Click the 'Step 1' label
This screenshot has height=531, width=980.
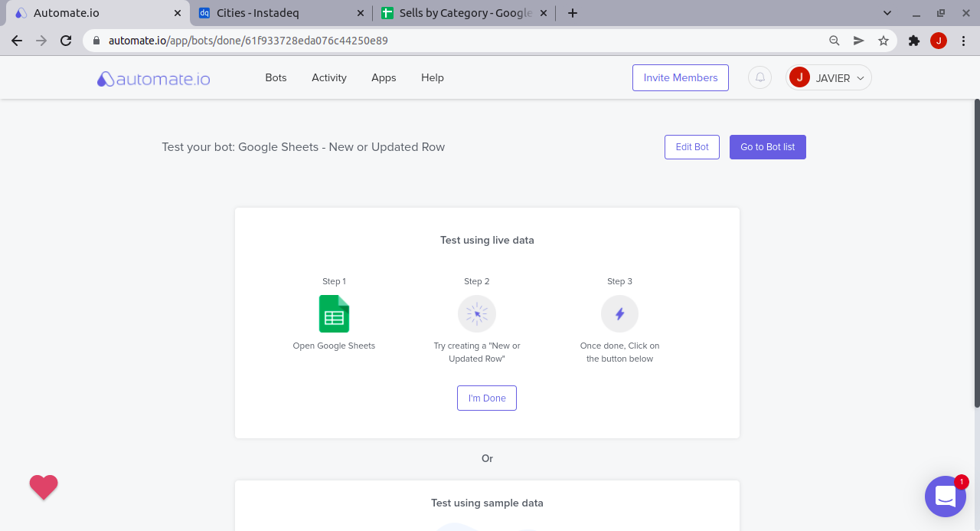point(334,281)
